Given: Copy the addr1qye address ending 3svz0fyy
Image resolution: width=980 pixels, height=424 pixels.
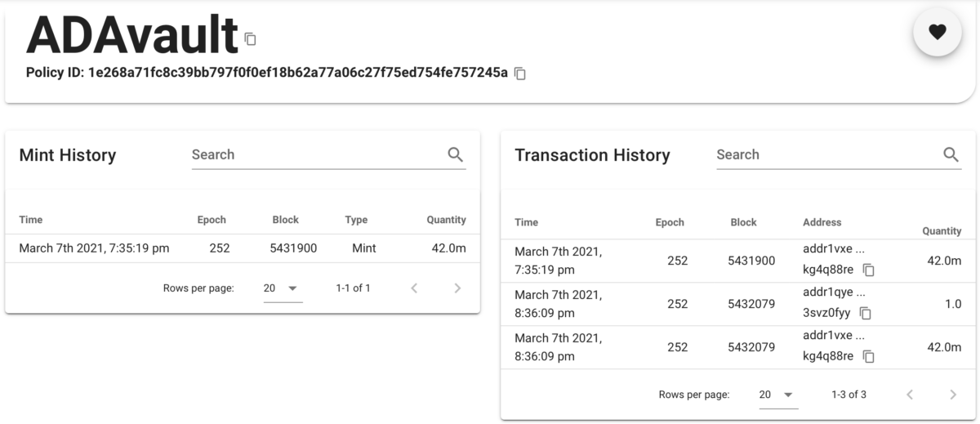Looking at the screenshot, I should (x=866, y=313).
